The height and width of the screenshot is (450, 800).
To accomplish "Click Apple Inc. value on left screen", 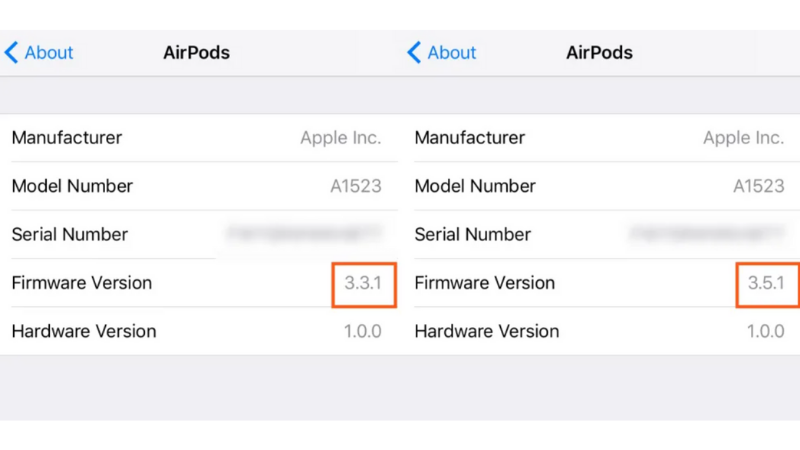I will [340, 138].
